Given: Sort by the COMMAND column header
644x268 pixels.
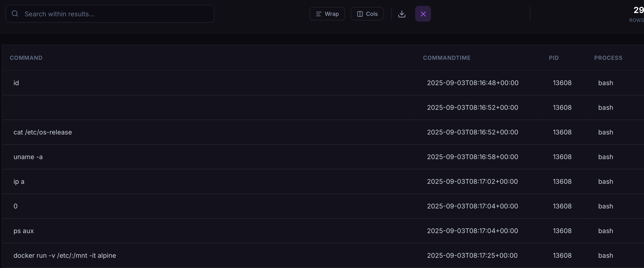Looking at the screenshot, I should pos(26,58).
